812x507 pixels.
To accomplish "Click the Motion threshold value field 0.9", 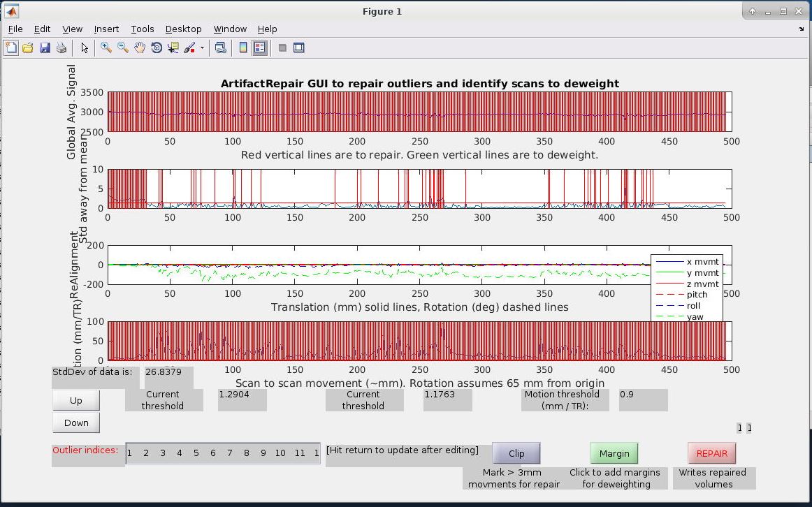I will click(643, 399).
